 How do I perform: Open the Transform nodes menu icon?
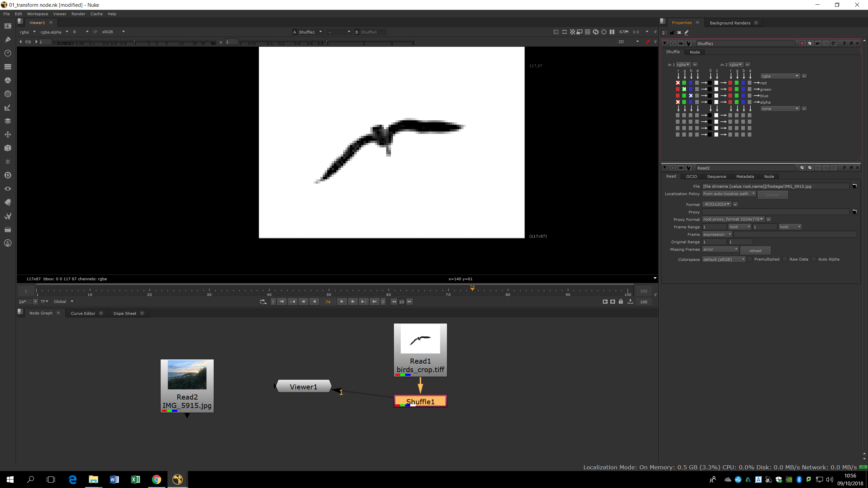[x=7, y=135]
